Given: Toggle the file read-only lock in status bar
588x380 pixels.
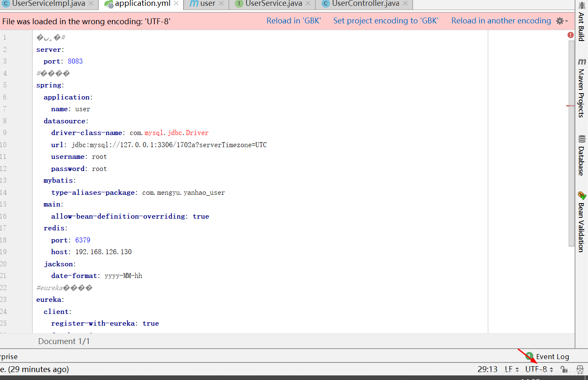Looking at the screenshot, I should tap(564, 369).
